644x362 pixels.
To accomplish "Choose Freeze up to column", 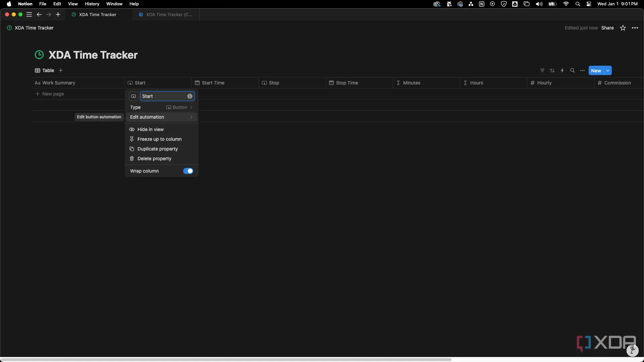I will [162, 139].
